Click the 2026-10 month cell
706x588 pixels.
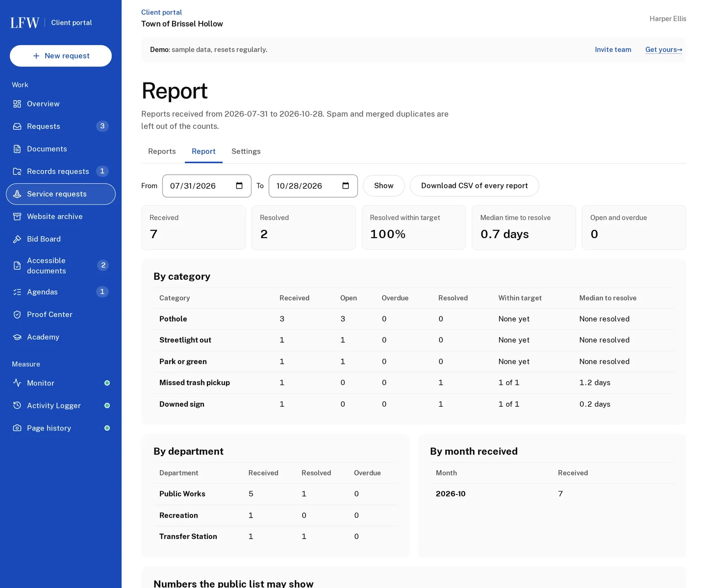(451, 494)
